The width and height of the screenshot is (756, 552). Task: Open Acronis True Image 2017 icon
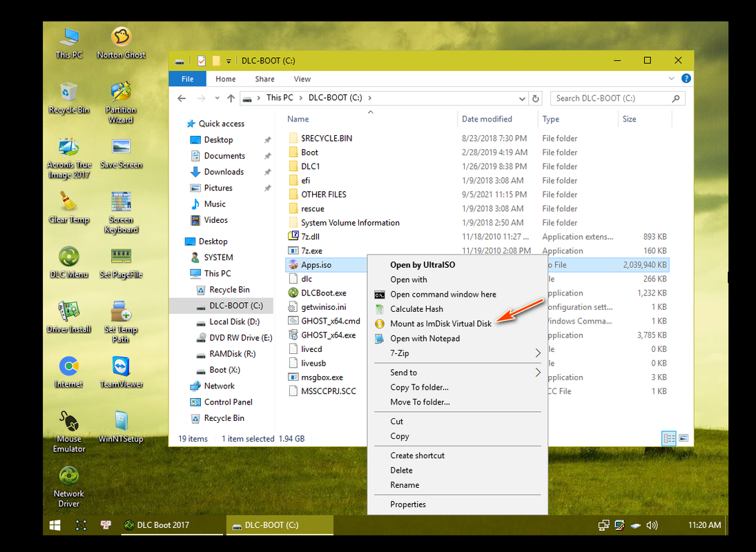(69, 157)
